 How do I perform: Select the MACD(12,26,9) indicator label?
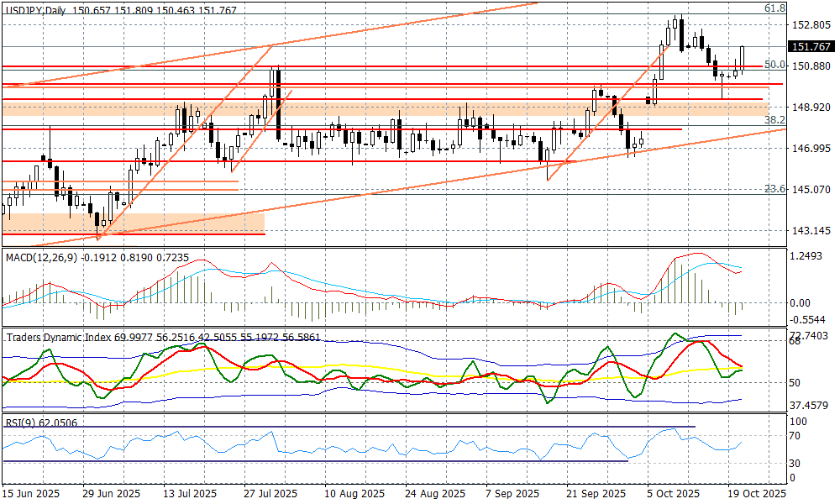(42, 256)
